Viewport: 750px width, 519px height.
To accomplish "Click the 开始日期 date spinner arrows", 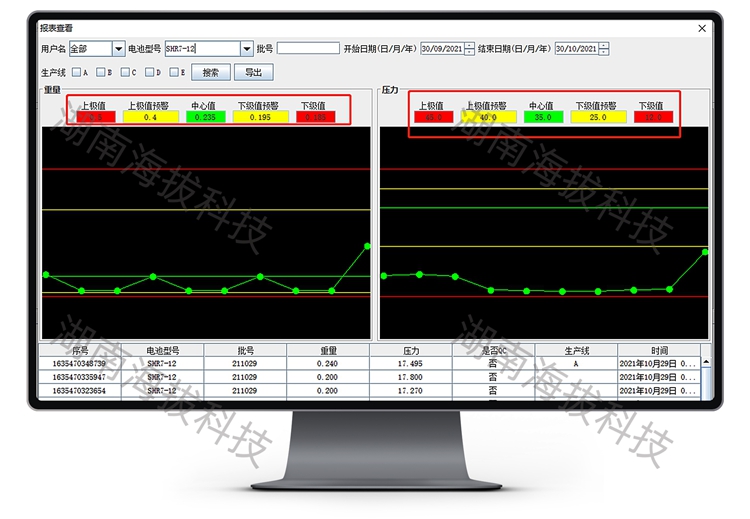I will pos(469,48).
